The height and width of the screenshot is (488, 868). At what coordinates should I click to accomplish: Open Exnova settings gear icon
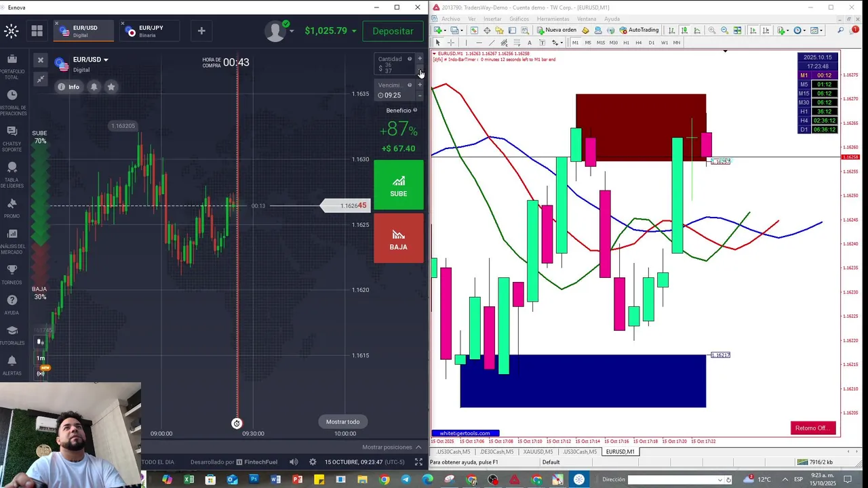point(313,462)
